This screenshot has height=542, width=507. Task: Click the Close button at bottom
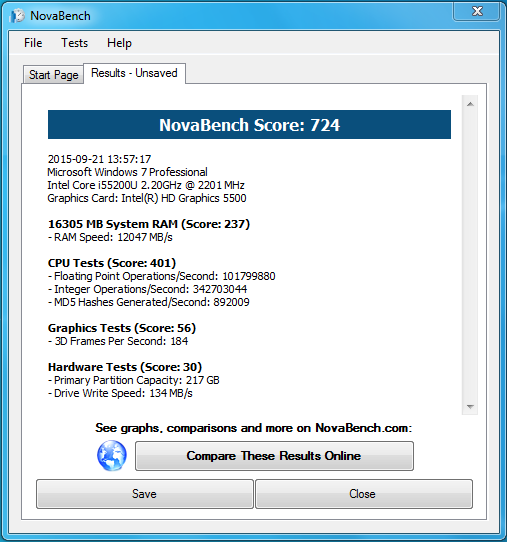pyautogui.click(x=364, y=494)
